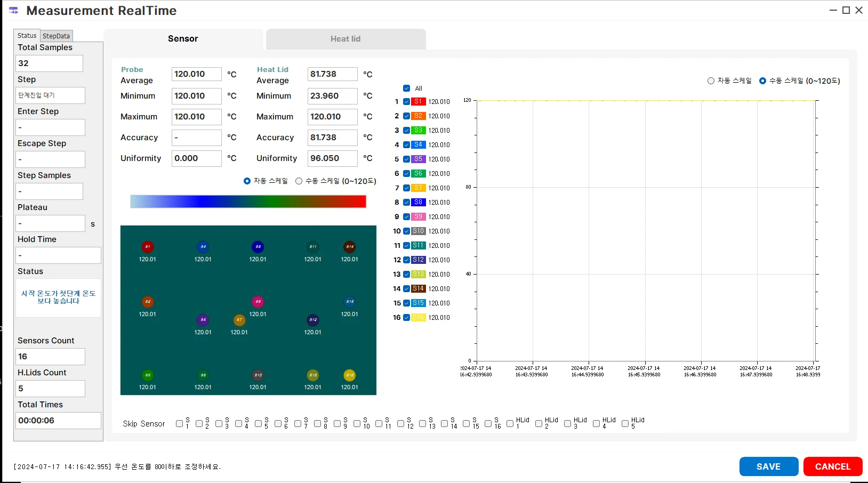
Task: Click the S12 legend value 120.010
Action: coord(439,260)
